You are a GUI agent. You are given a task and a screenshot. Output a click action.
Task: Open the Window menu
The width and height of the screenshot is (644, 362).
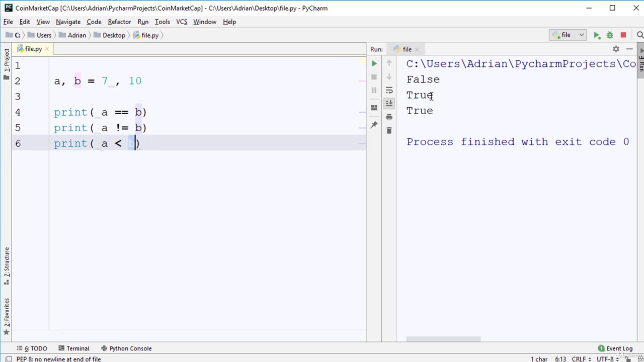click(204, 22)
